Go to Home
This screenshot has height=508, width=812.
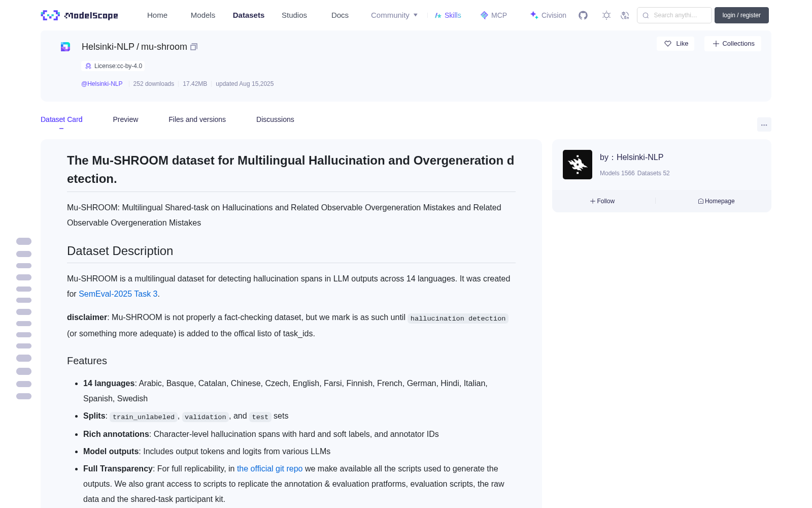(157, 15)
